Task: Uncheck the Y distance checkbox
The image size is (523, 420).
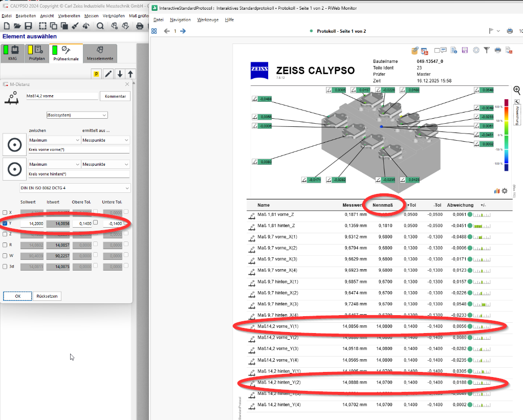Action: [5, 224]
